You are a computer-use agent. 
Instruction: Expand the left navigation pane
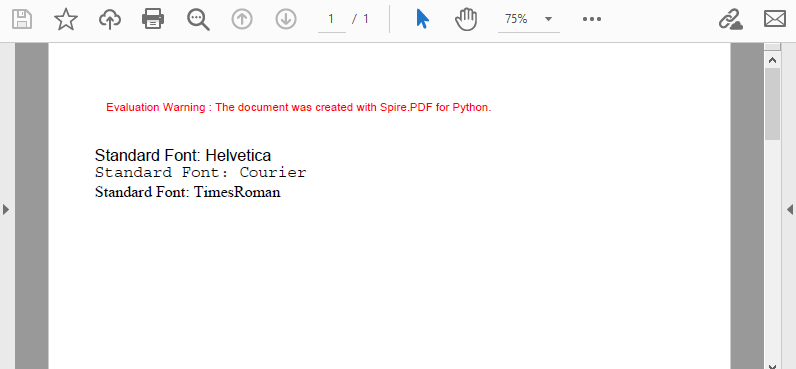point(6,209)
